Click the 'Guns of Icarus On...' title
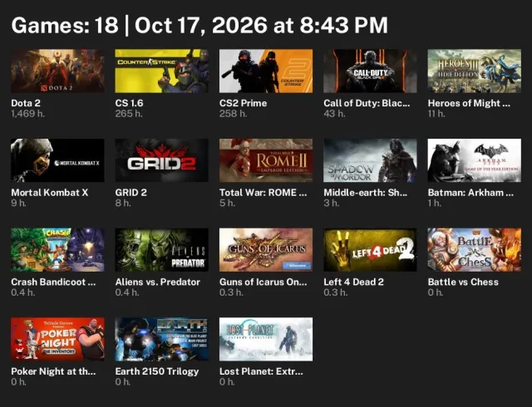 tap(263, 282)
